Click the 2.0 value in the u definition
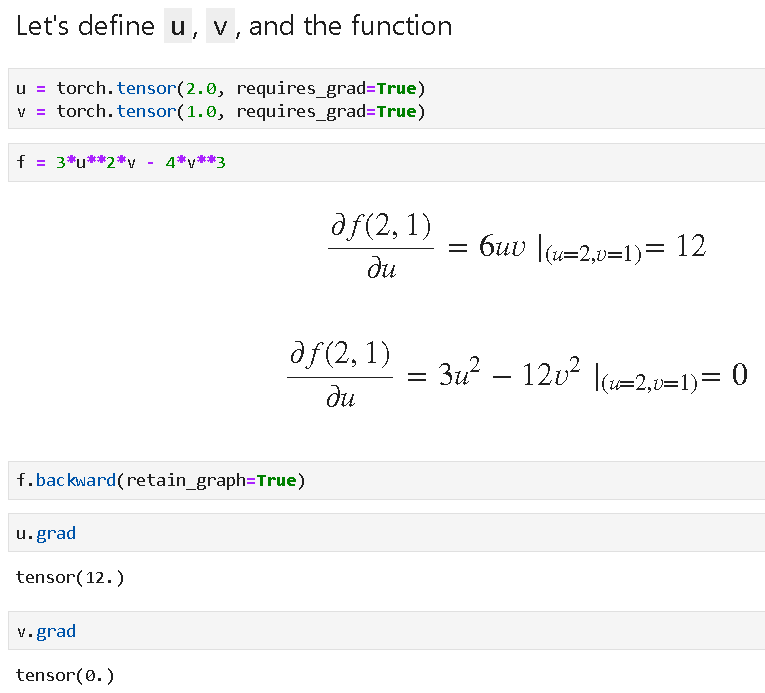Viewport: 765px width, 693px height. (200, 88)
